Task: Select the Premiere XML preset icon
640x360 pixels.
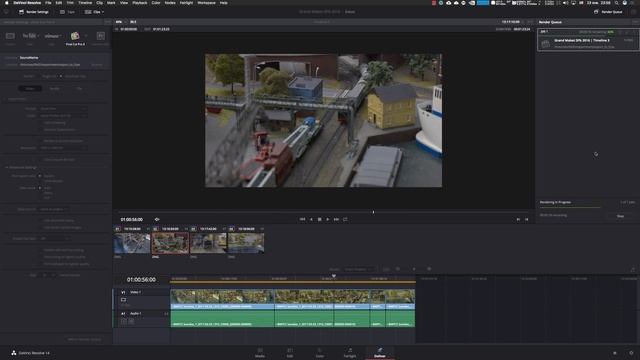Action: (x=100, y=37)
